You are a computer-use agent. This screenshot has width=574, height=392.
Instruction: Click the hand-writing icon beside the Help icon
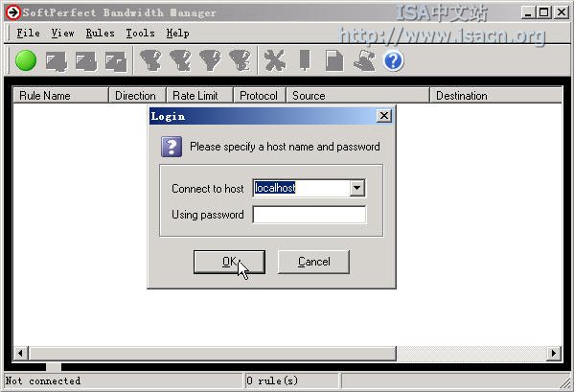[x=364, y=60]
